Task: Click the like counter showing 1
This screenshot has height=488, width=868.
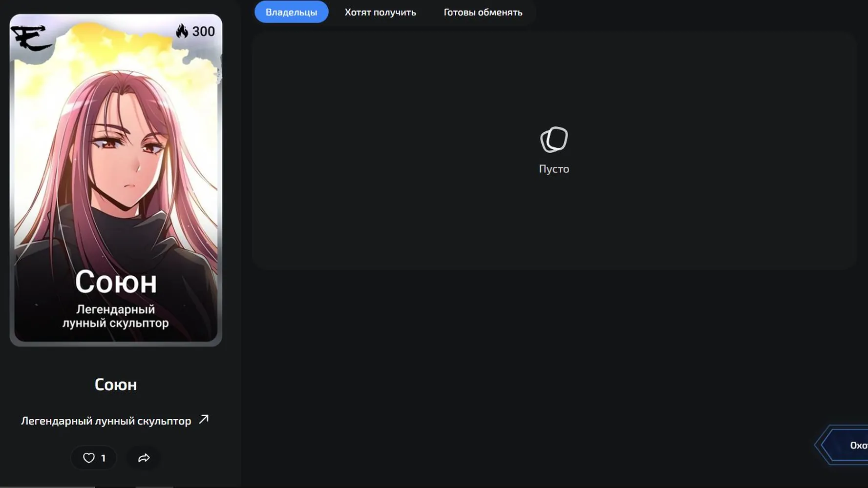Action: [103, 458]
